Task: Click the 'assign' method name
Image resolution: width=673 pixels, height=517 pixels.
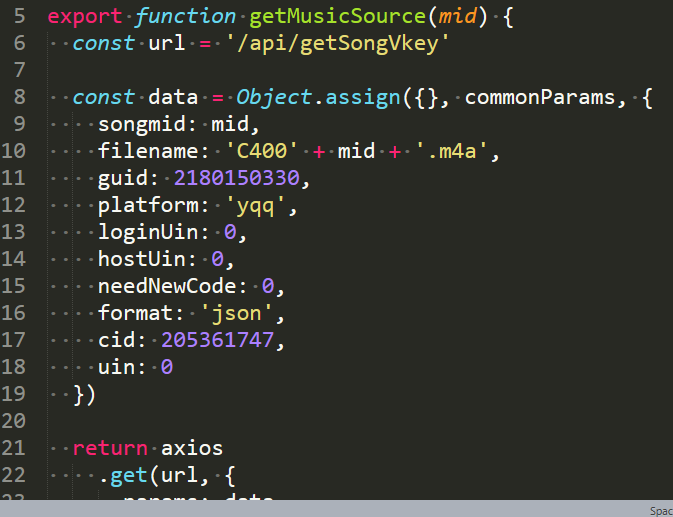Action: pyautogui.click(x=363, y=97)
